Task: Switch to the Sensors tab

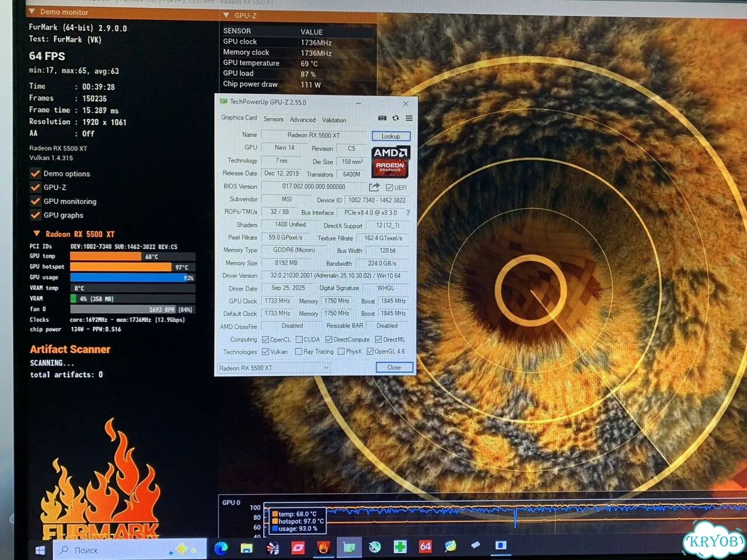Action: coord(273,120)
